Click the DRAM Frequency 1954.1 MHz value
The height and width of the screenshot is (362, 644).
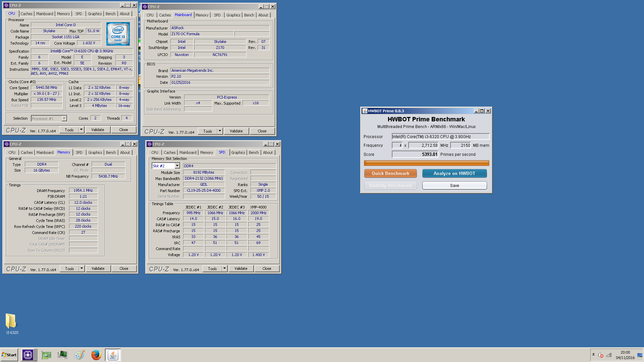pyautogui.click(x=83, y=190)
